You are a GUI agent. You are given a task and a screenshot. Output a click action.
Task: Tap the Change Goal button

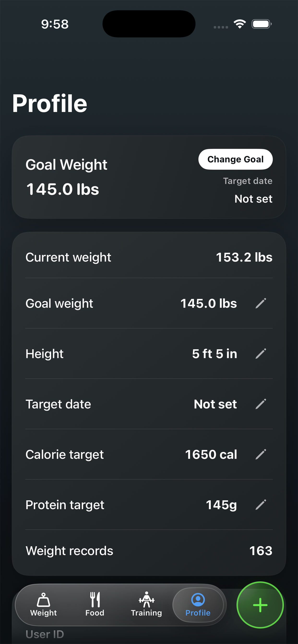[235, 159]
